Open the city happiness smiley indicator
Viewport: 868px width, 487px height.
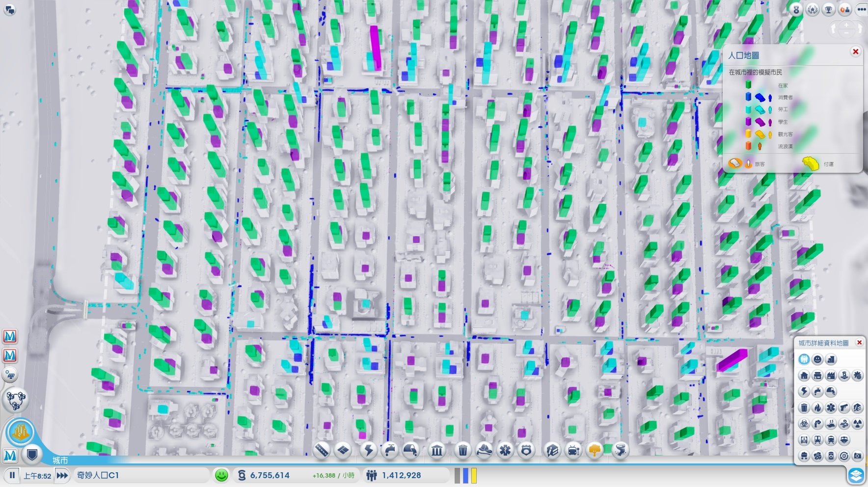tap(222, 475)
